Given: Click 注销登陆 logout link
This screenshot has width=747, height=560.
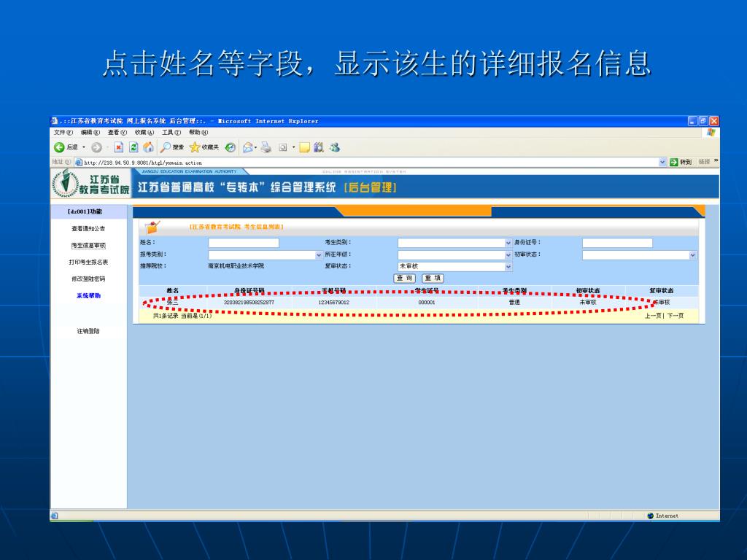Looking at the screenshot, I should (x=88, y=331).
